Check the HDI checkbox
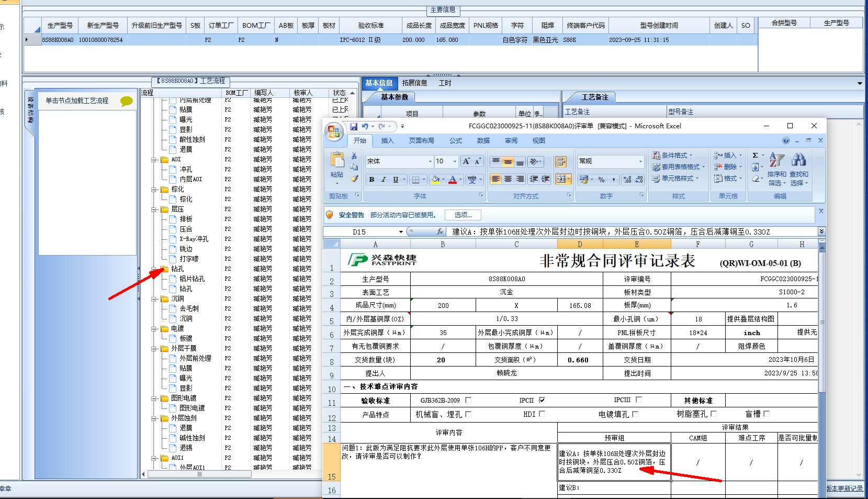Screen dimensions: 868x499 (x=542, y=414)
